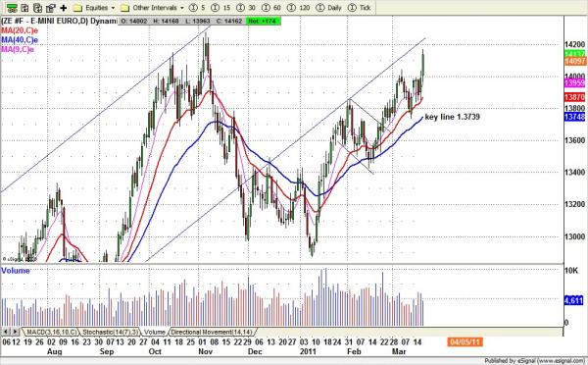Choose the 120 minute interval
The height and width of the screenshot is (365, 588).
click(299, 8)
